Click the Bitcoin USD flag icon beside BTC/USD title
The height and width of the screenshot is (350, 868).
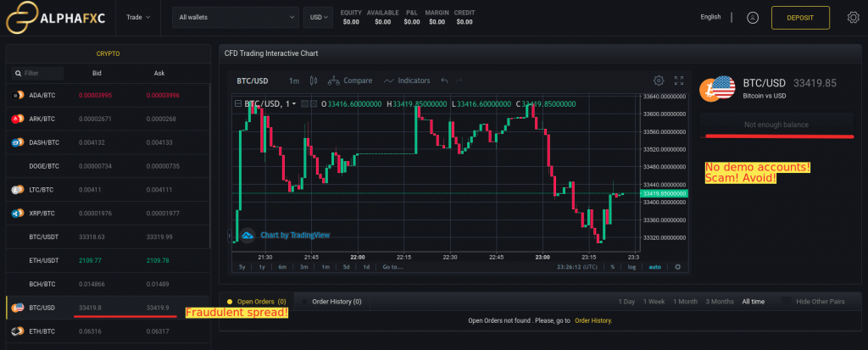[x=717, y=89]
